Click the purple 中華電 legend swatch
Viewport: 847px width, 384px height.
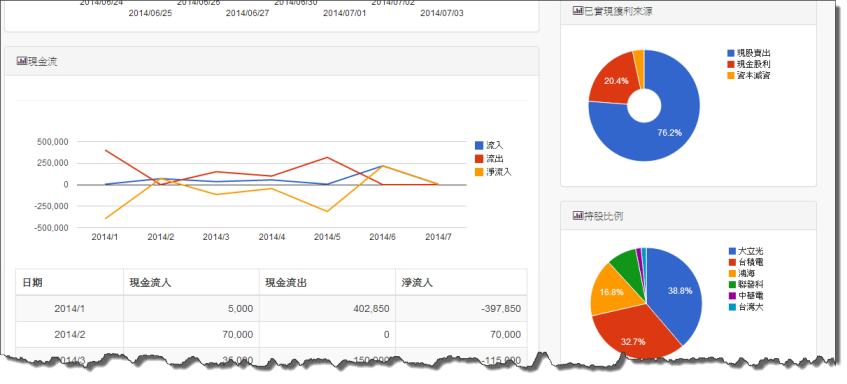point(732,296)
